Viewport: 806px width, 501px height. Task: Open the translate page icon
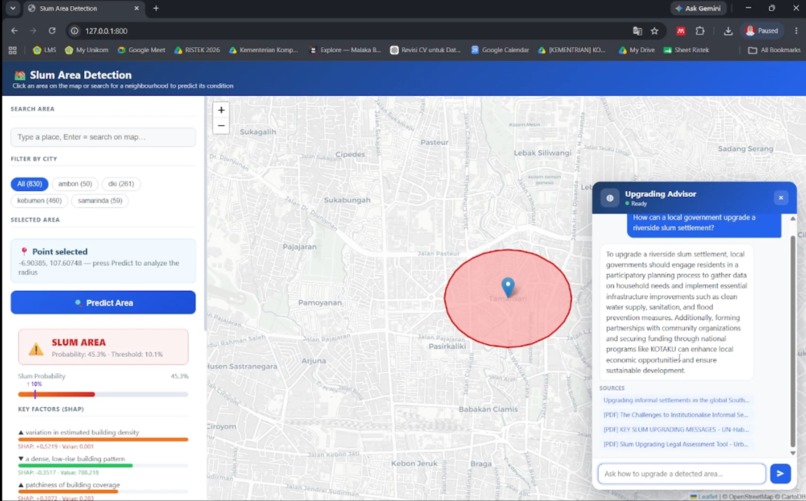(637, 31)
